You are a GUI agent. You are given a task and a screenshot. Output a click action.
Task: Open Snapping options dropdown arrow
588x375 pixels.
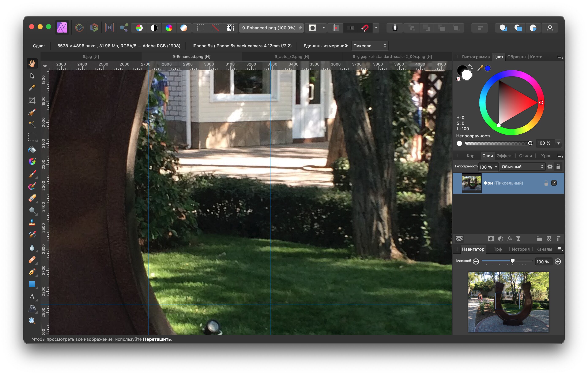click(376, 28)
